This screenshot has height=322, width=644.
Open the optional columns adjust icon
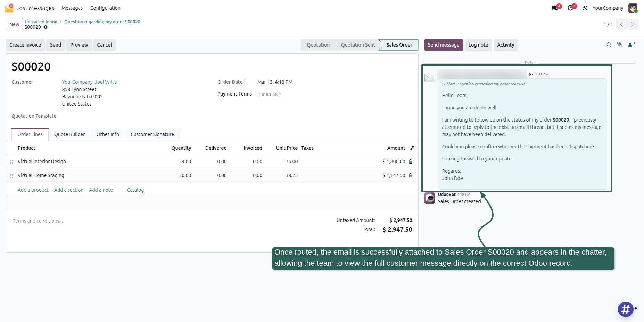(412, 148)
